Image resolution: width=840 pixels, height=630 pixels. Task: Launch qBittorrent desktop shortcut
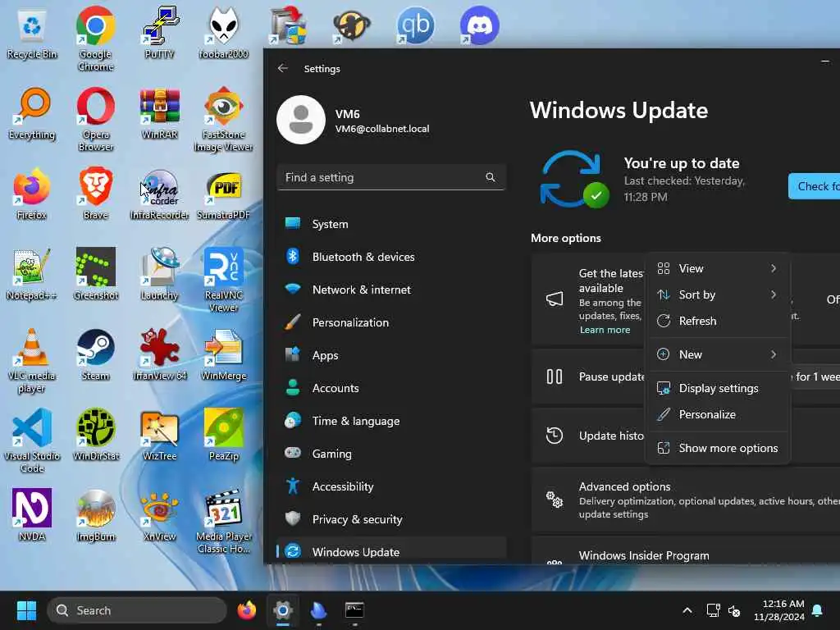415,25
